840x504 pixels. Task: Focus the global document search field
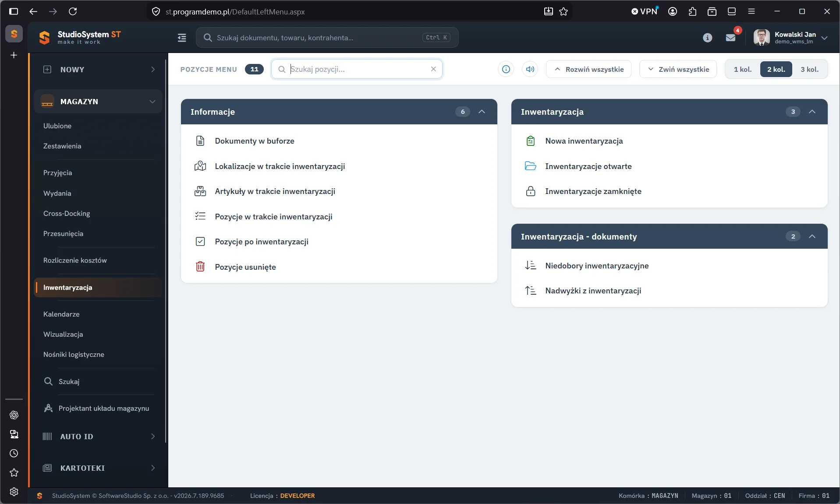[327, 38]
